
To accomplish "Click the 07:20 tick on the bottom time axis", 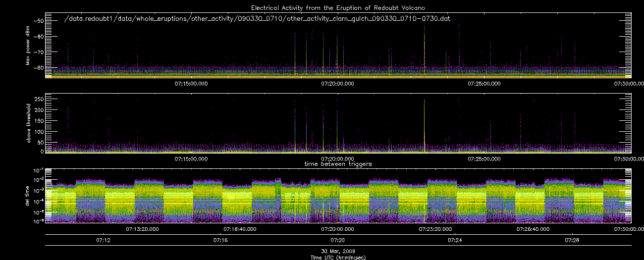I will (337, 240).
